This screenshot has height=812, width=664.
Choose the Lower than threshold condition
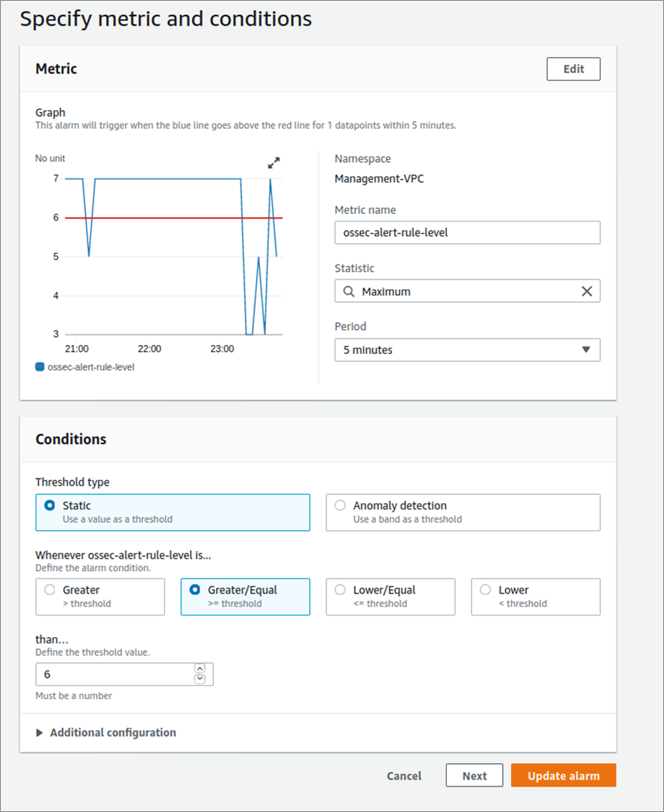pos(535,597)
